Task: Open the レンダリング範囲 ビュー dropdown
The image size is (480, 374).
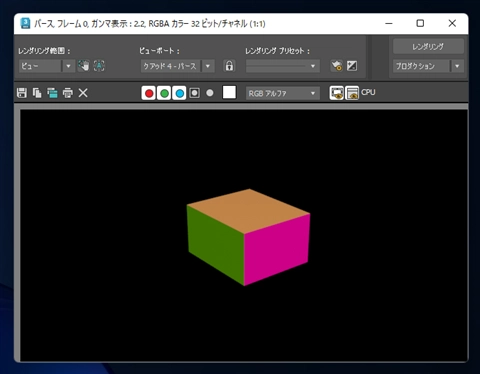Action: (46, 66)
